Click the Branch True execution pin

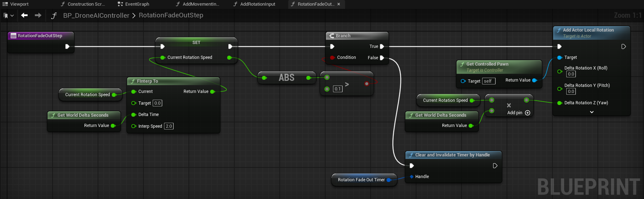pyautogui.click(x=382, y=46)
